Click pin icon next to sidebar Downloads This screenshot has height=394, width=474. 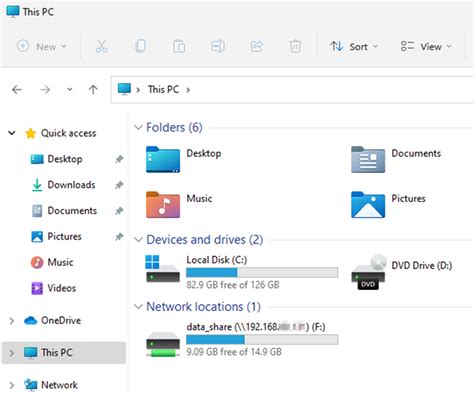tap(119, 185)
